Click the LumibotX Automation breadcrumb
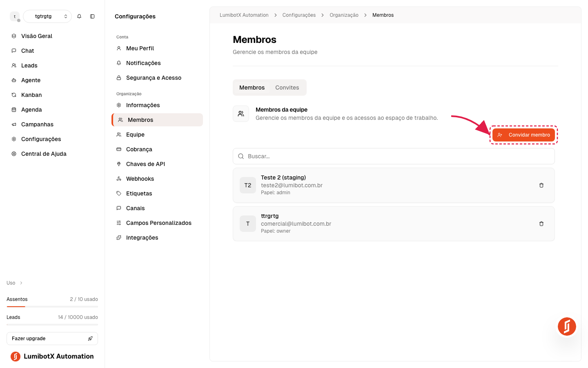This screenshot has height=368, width=588. (x=244, y=15)
